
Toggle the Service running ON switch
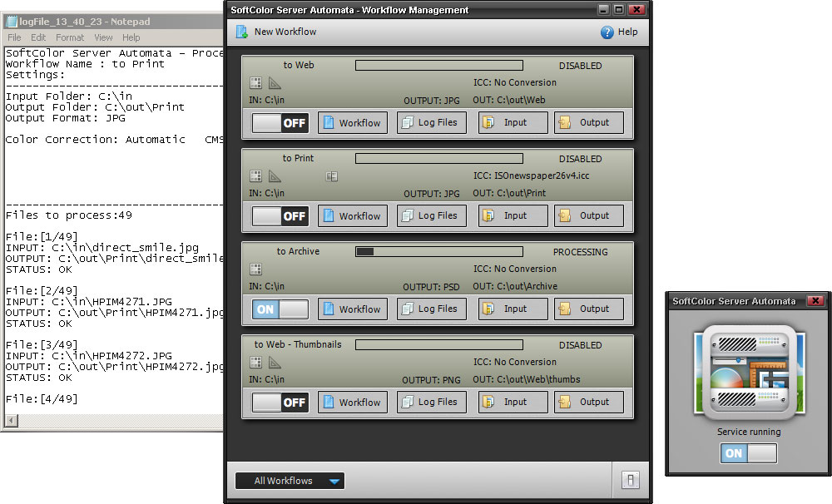coord(748,453)
